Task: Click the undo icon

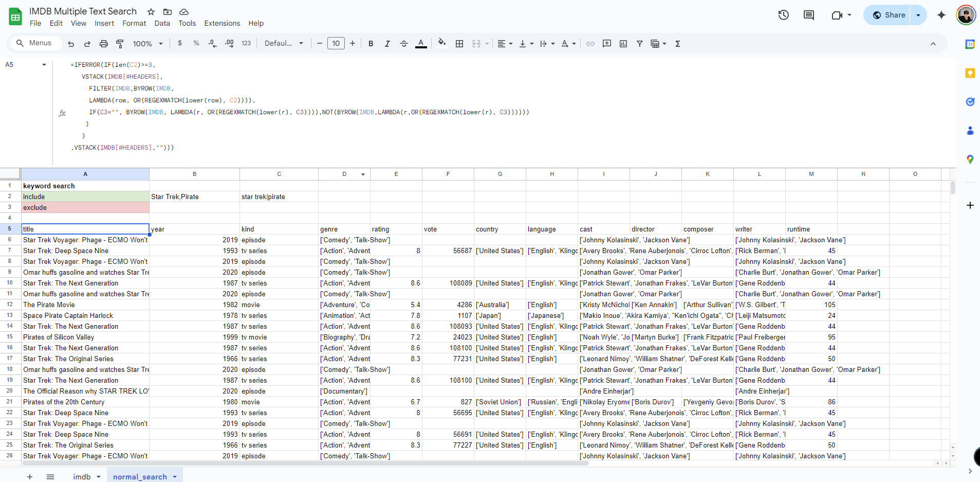Action: 71,44
